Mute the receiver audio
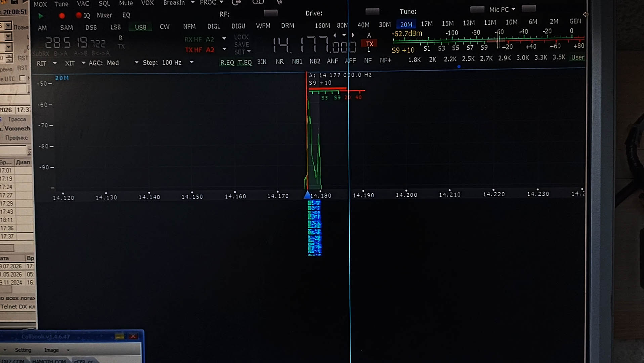 (126, 3)
